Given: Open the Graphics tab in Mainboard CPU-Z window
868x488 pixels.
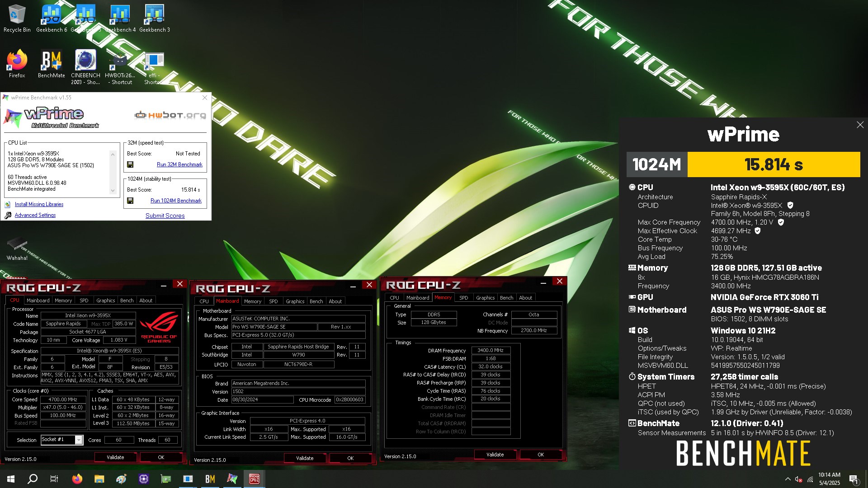Looking at the screenshot, I should coord(295,301).
